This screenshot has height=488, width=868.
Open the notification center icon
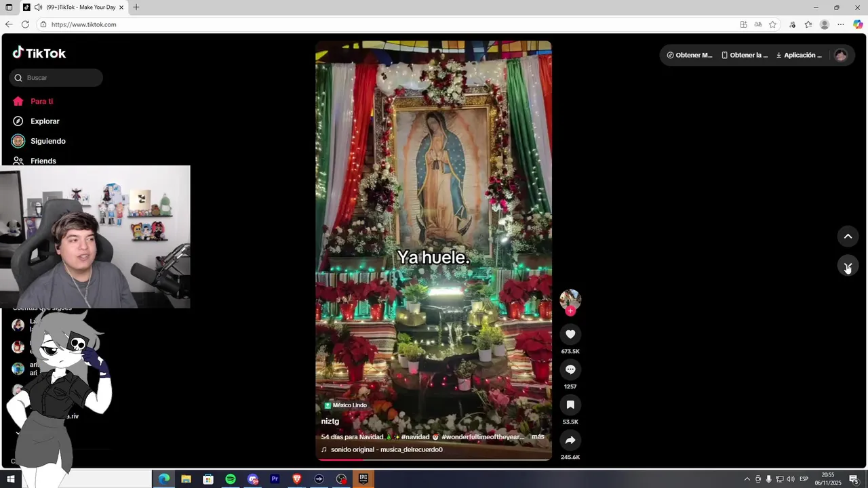coord(854,479)
